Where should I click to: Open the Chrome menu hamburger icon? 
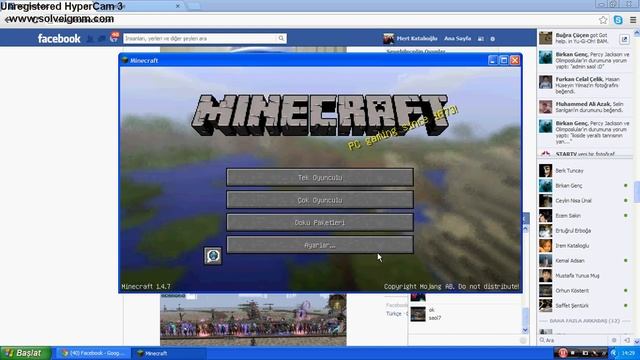pyautogui.click(x=633, y=20)
